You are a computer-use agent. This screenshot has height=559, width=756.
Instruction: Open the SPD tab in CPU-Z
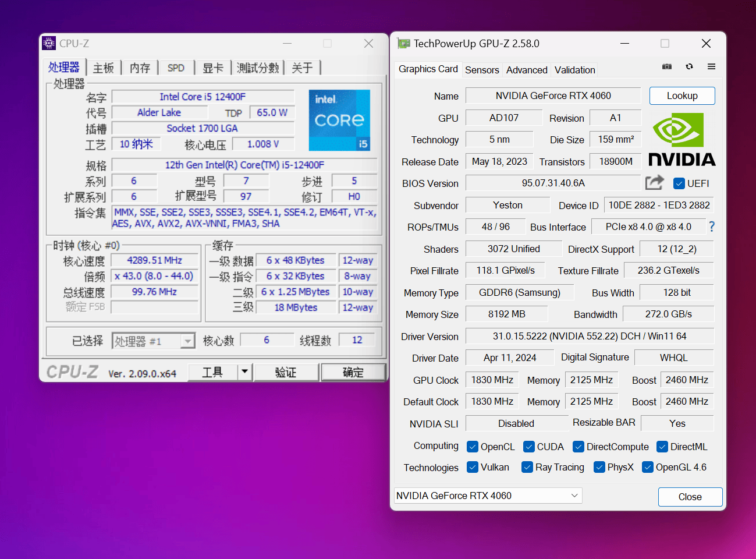pyautogui.click(x=176, y=68)
